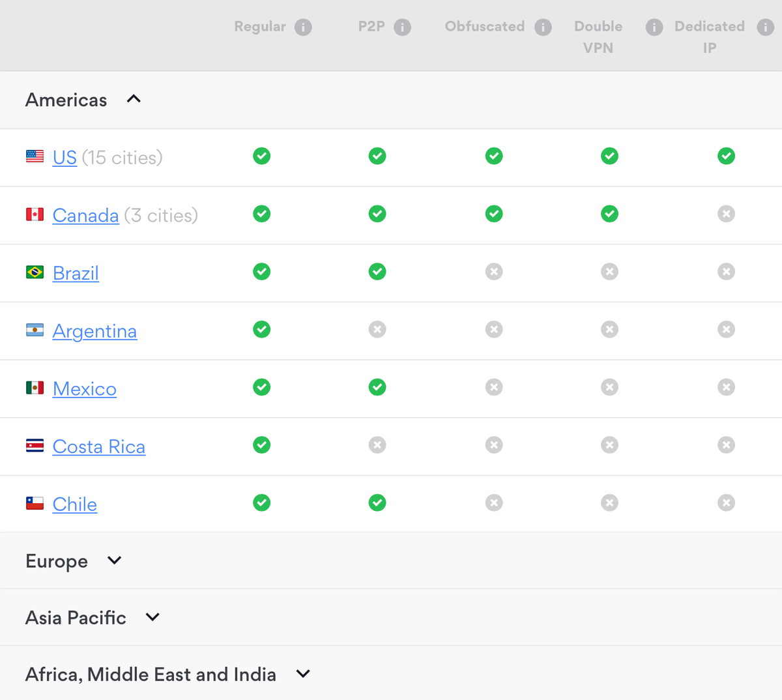Click the gray cross for Argentina P2P
Screen dimensions: 782x700
[377, 330]
